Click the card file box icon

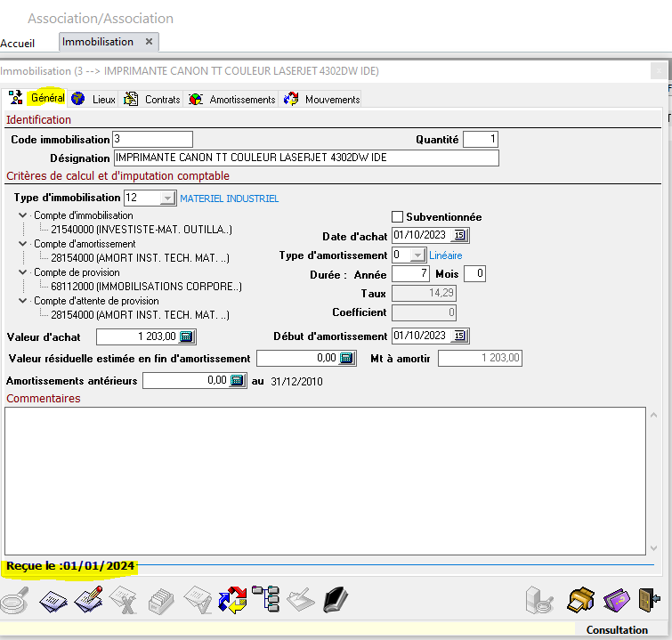tap(161, 601)
